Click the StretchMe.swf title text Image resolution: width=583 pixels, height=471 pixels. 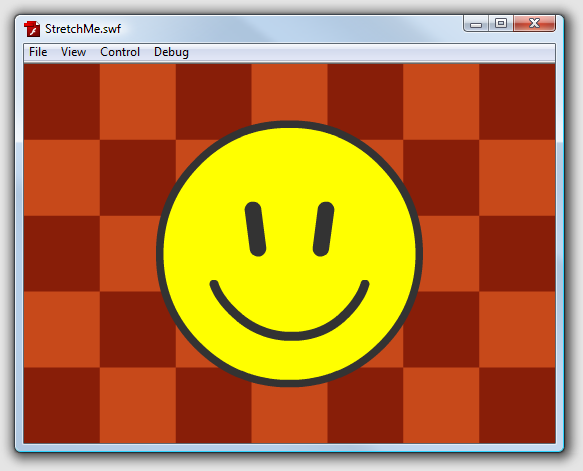[83, 29]
